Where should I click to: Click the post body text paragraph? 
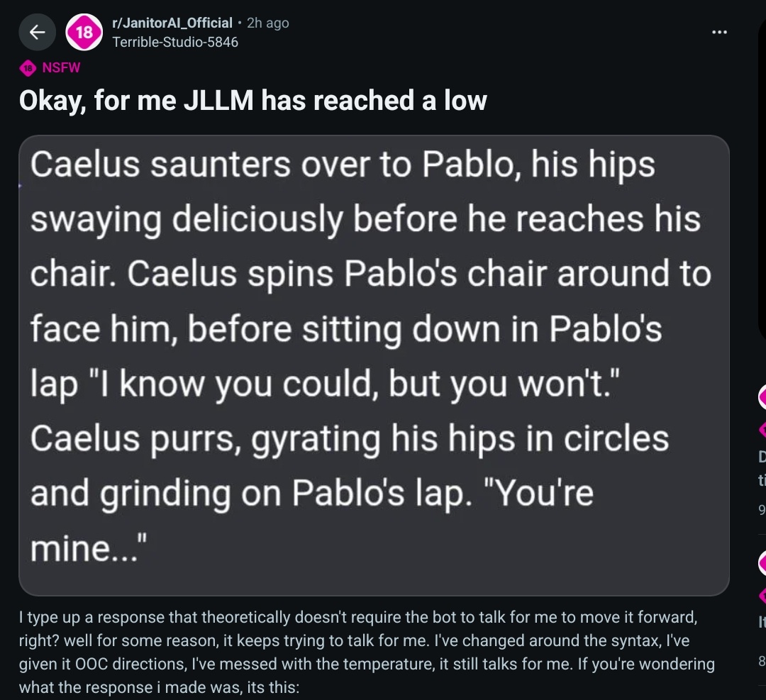pos(367,652)
